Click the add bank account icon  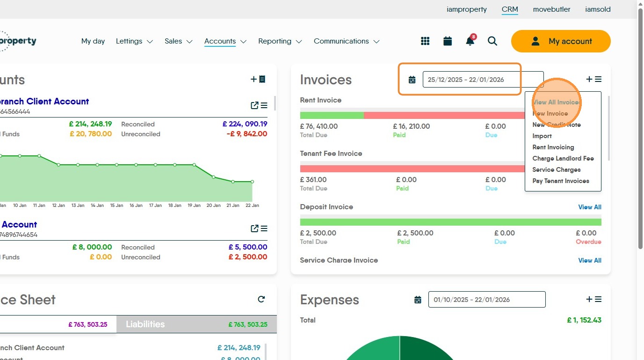pyautogui.click(x=258, y=79)
